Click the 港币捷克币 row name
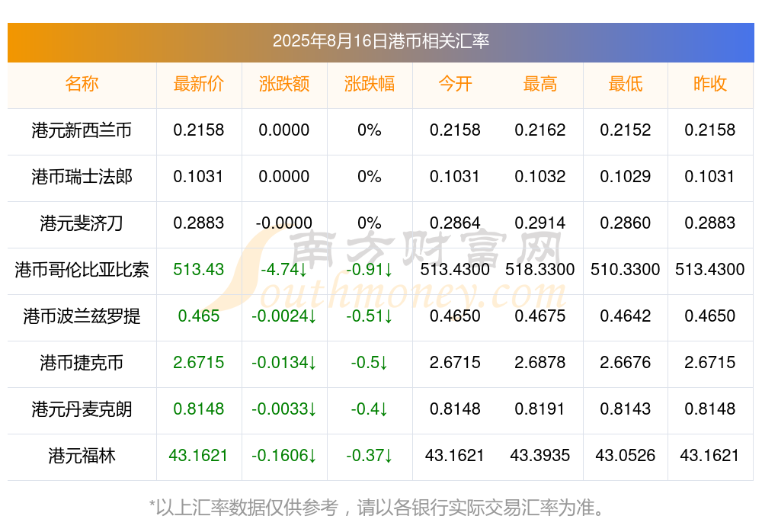The width and height of the screenshot is (762, 532). tap(82, 363)
